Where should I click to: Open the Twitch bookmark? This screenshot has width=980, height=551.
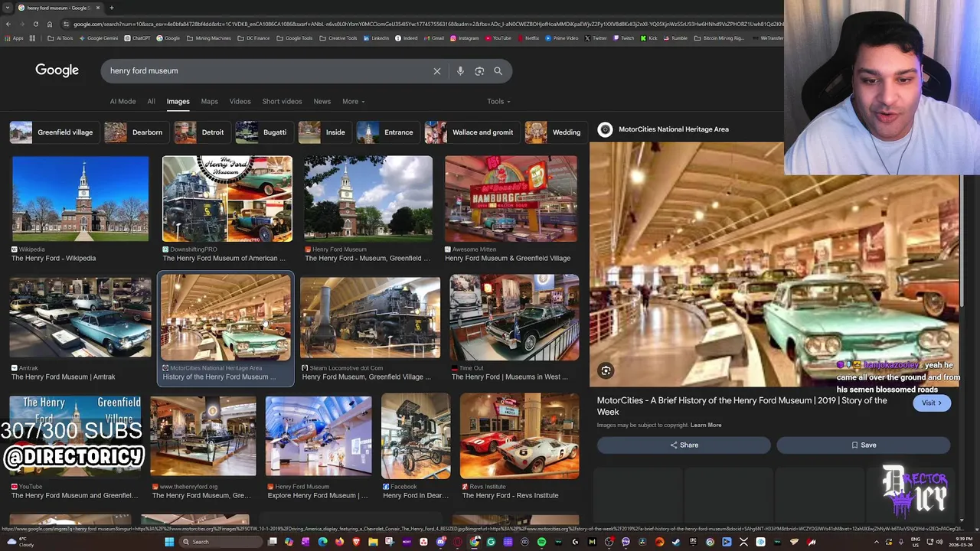(x=624, y=38)
